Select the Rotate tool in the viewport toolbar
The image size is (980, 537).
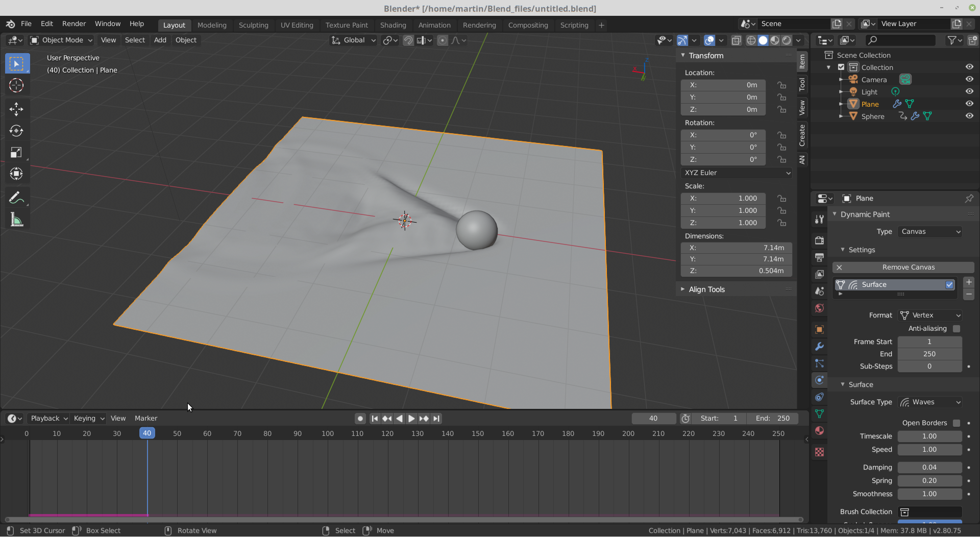[17, 131]
